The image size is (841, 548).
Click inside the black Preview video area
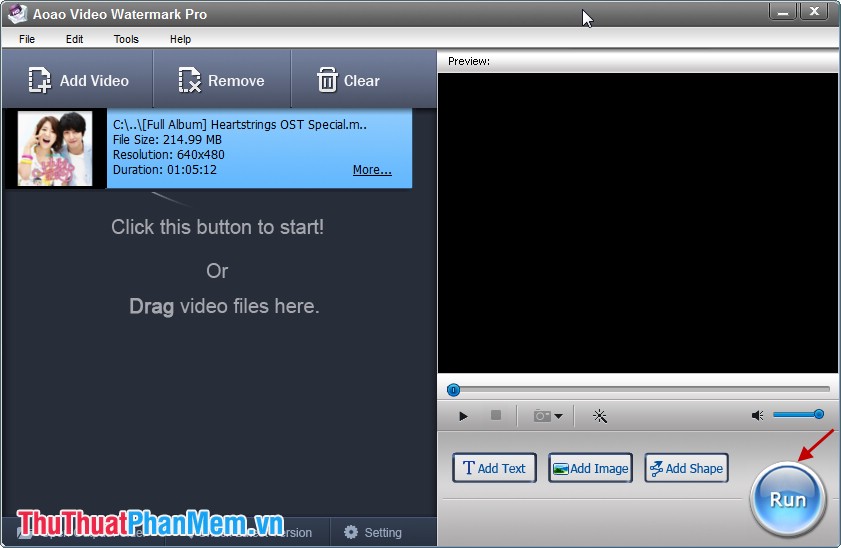click(637, 223)
